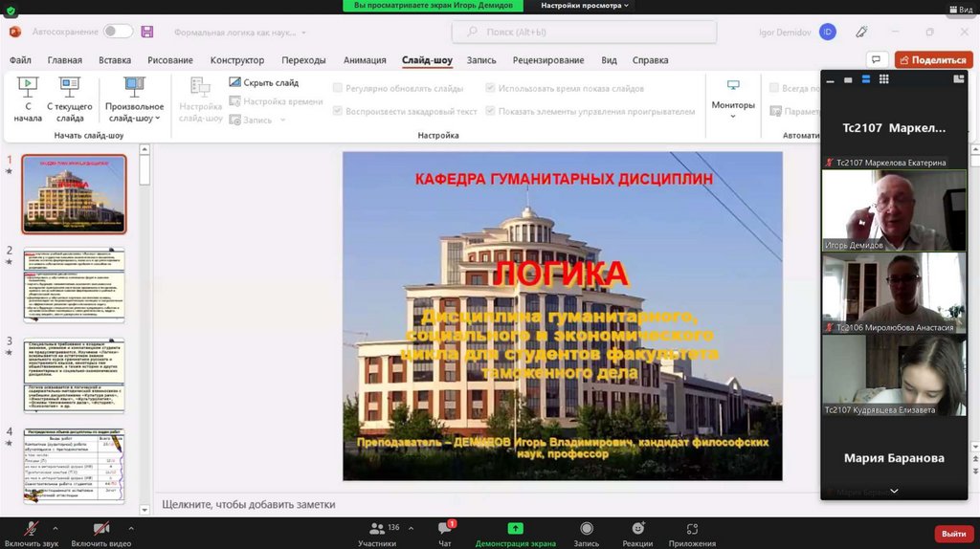Open the Draw tab
Screen dimensions: 980x549
pyautogui.click(x=170, y=60)
